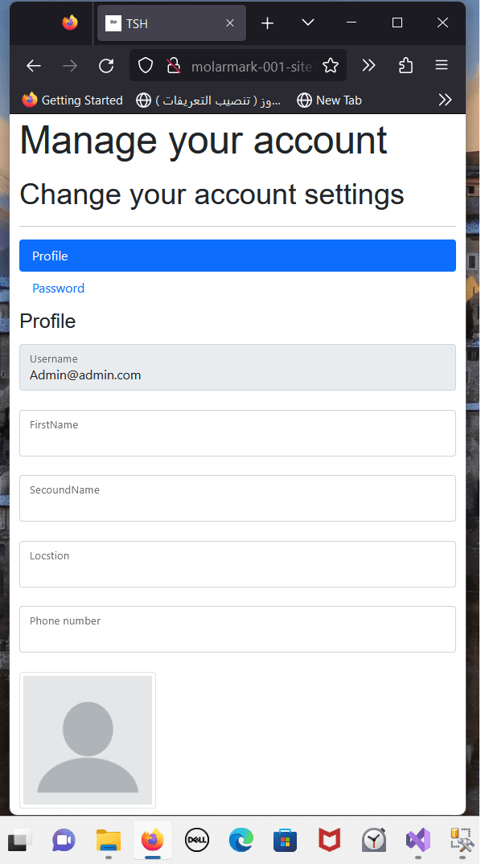
Task: Click the profile picture placeholder
Action: [x=88, y=740]
